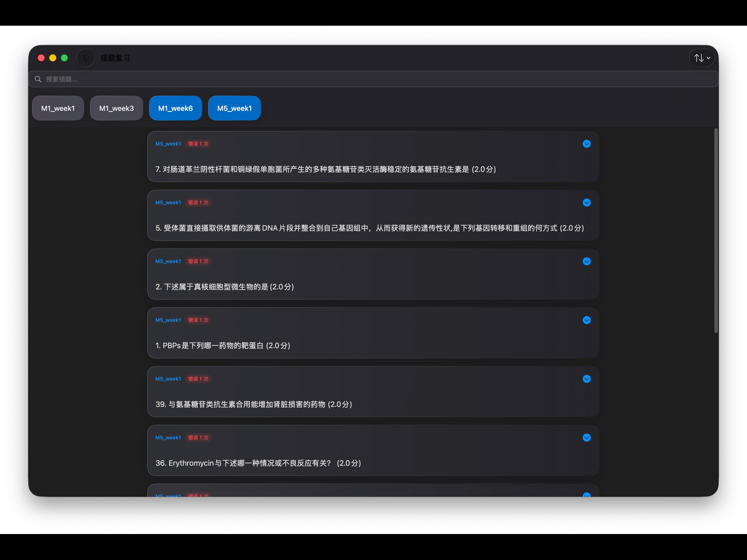
Task: Click 错误1次 badge on question 5
Action: [198, 203]
